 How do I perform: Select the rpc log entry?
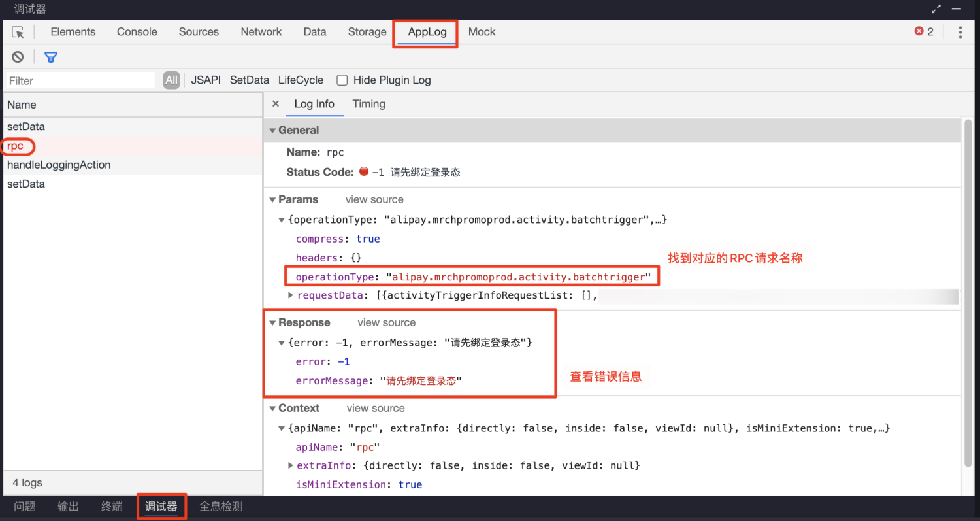click(133, 146)
